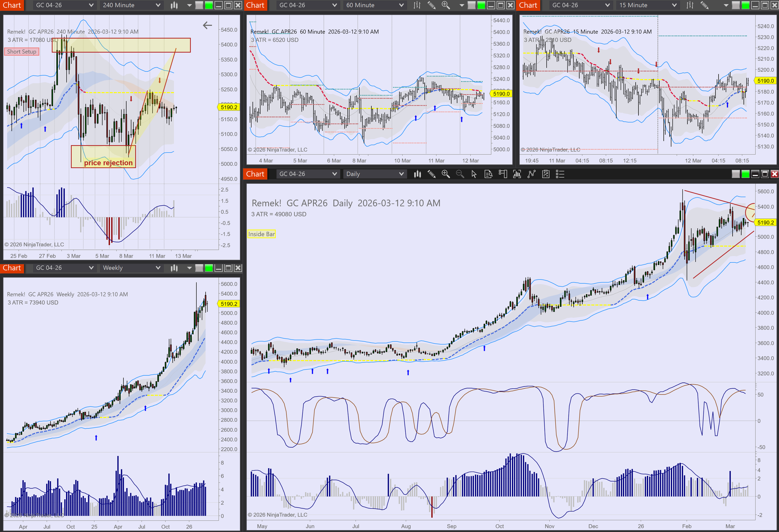The height and width of the screenshot is (532, 779).
Task: Open properties list icon in Daily chart
Action: [x=560, y=174]
